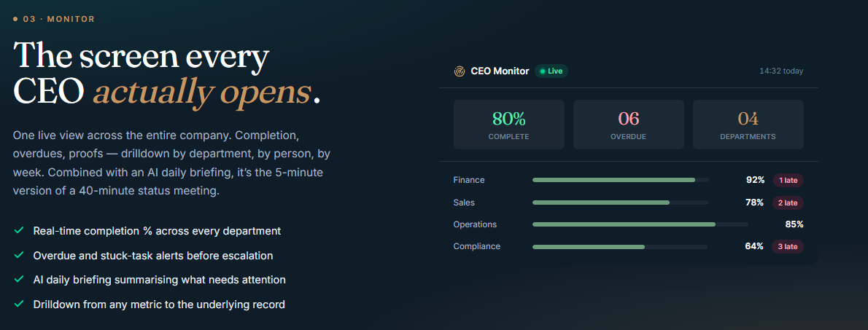This screenshot has width=868, height=330.
Task: Open the 04 Departments stat card
Action: (x=748, y=125)
